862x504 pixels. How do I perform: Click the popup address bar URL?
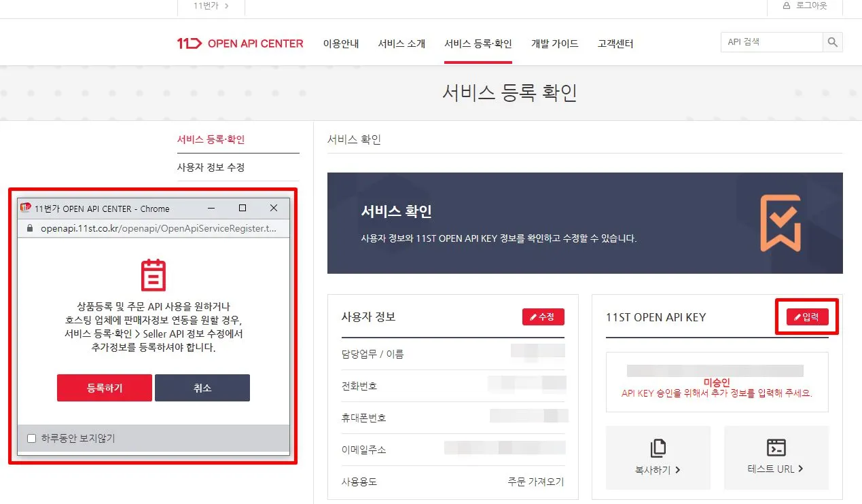(x=158, y=228)
